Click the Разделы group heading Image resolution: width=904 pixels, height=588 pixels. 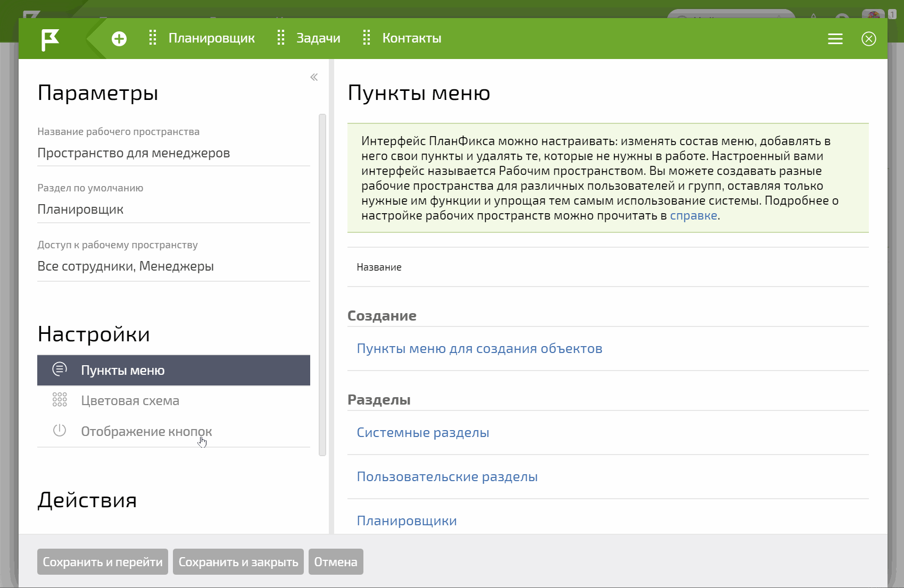click(x=379, y=400)
